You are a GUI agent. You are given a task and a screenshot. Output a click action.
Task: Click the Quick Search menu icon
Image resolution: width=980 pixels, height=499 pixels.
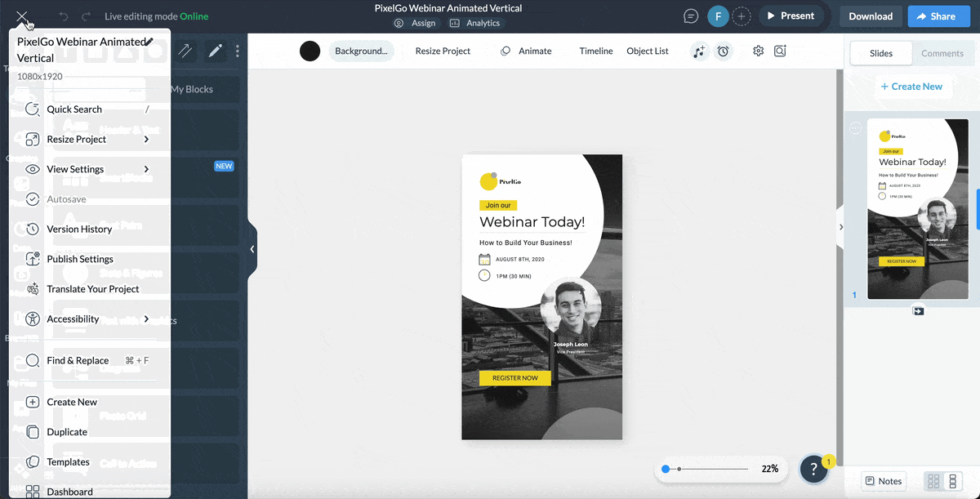[33, 109]
